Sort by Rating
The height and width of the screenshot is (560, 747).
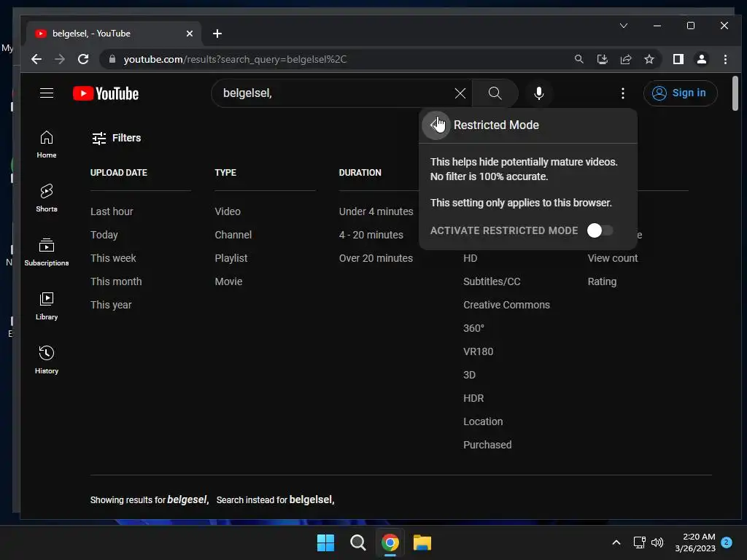[602, 281]
